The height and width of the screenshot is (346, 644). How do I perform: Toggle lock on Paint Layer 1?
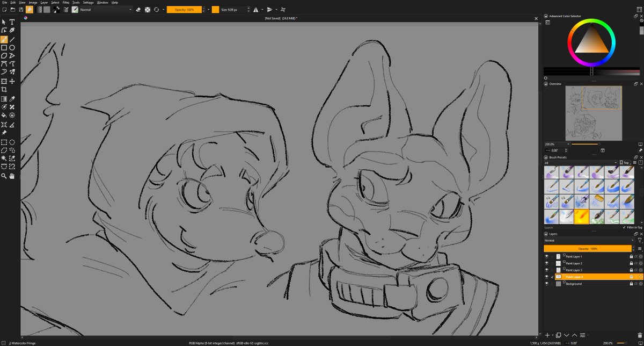pos(632,256)
